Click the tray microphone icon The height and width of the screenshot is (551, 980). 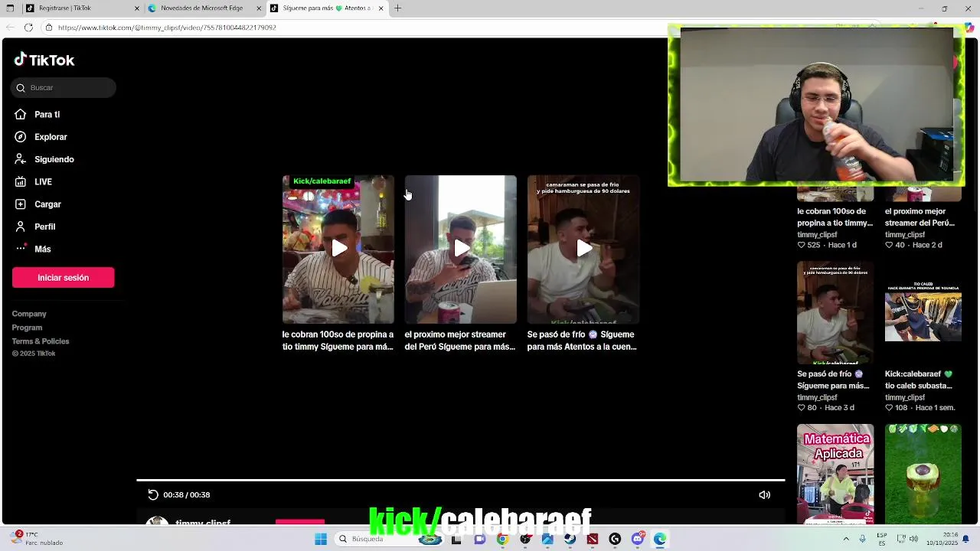point(863,539)
